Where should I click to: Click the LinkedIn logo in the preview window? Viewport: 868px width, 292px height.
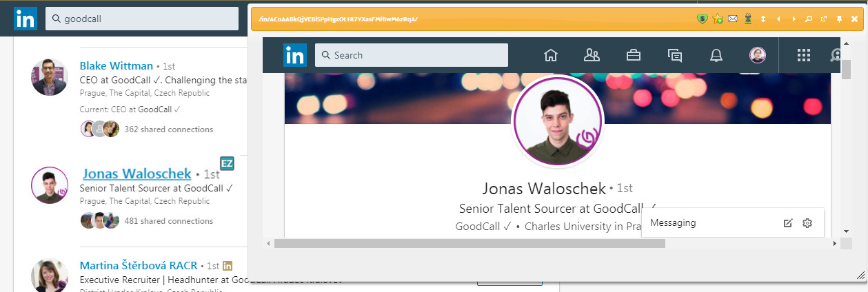point(295,54)
